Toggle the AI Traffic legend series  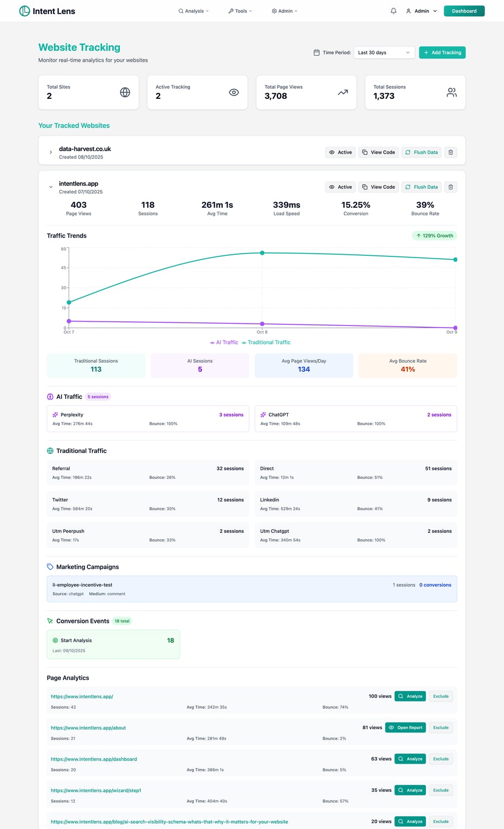(224, 342)
